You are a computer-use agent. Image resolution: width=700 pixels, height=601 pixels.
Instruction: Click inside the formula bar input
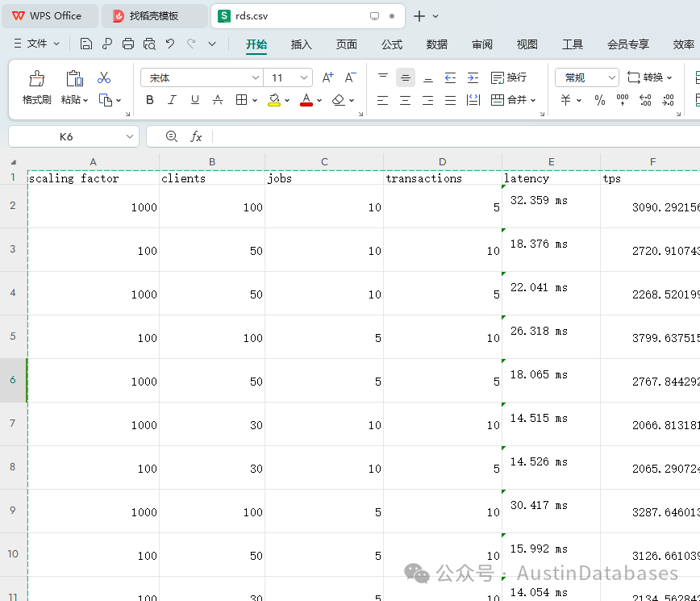456,136
